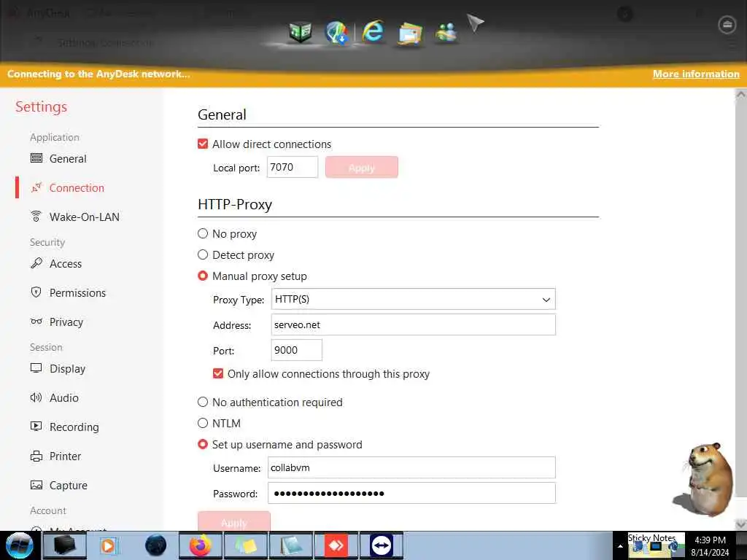This screenshot has height=560, width=747.
Task: Open the More information link
Action: click(x=696, y=74)
